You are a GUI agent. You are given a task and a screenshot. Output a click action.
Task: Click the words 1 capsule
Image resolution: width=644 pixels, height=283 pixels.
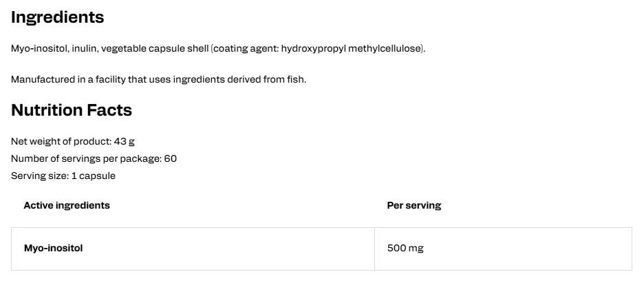coord(94,176)
